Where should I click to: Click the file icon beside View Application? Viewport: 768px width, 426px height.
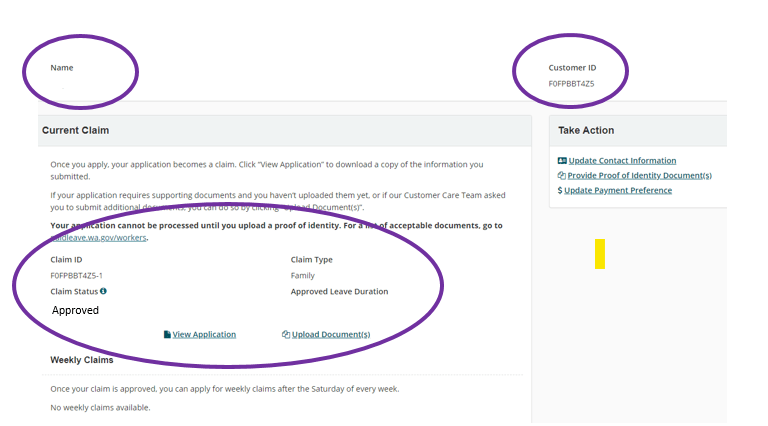pos(167,334)
